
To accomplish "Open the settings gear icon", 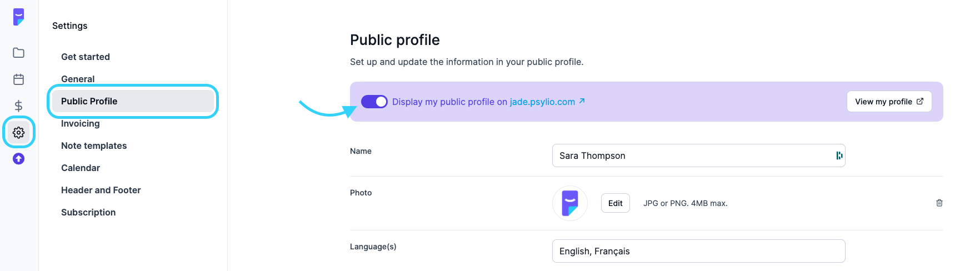I will (19, 133).
